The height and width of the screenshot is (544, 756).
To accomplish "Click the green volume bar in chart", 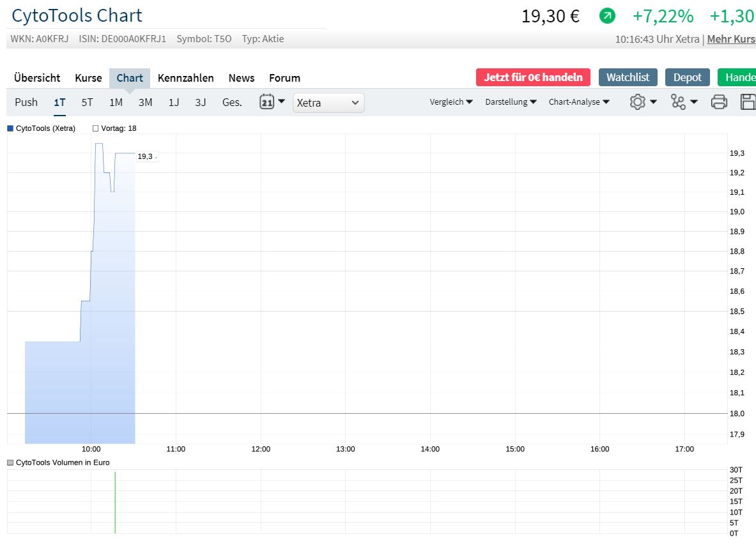I will (x=115, y=502).
